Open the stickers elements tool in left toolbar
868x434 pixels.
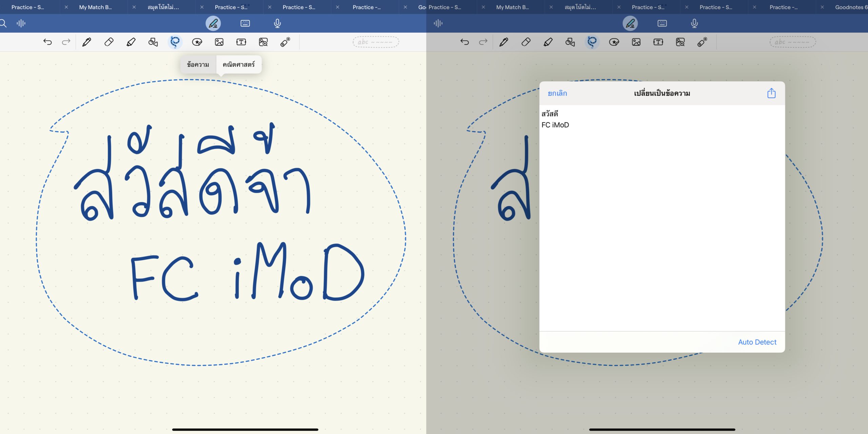tap(197, 42)
